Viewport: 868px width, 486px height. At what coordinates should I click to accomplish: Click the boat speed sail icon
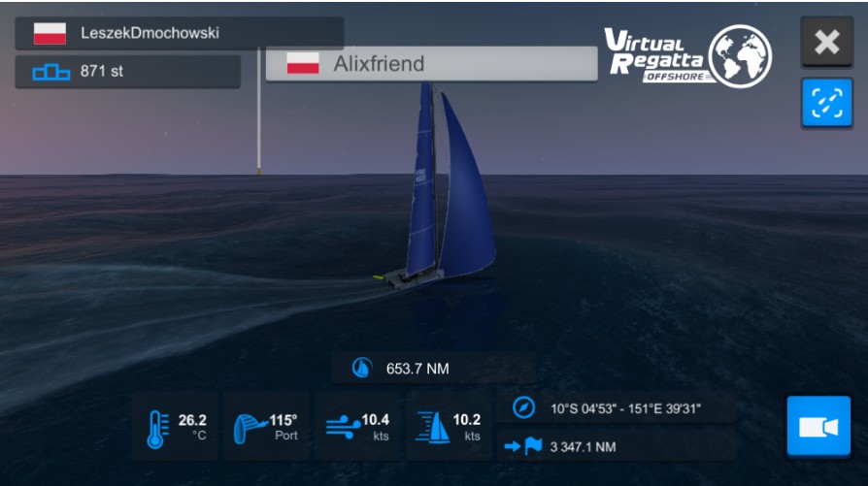pyautogui.click(x=433, y=428)
